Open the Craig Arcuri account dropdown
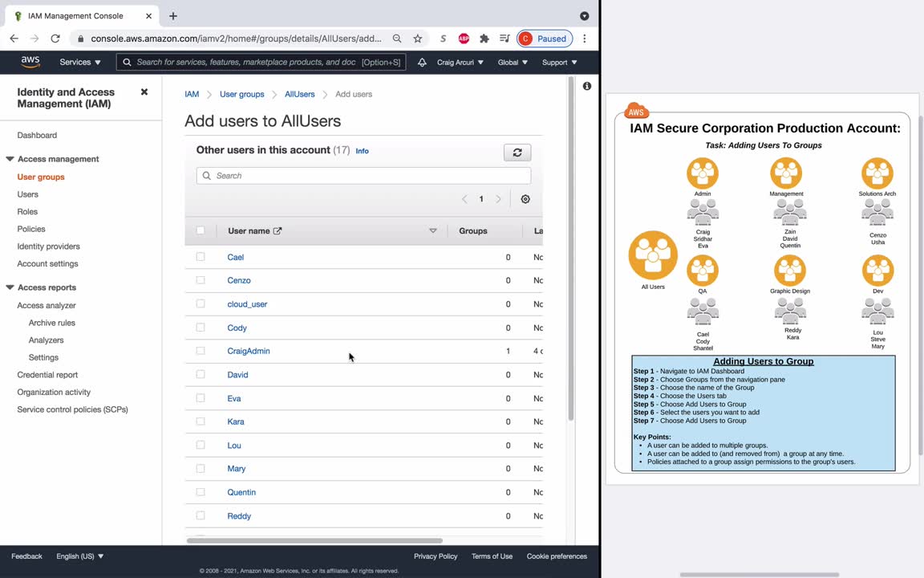Viewport: 924px width, 578px height. click(x=460, y=62)
